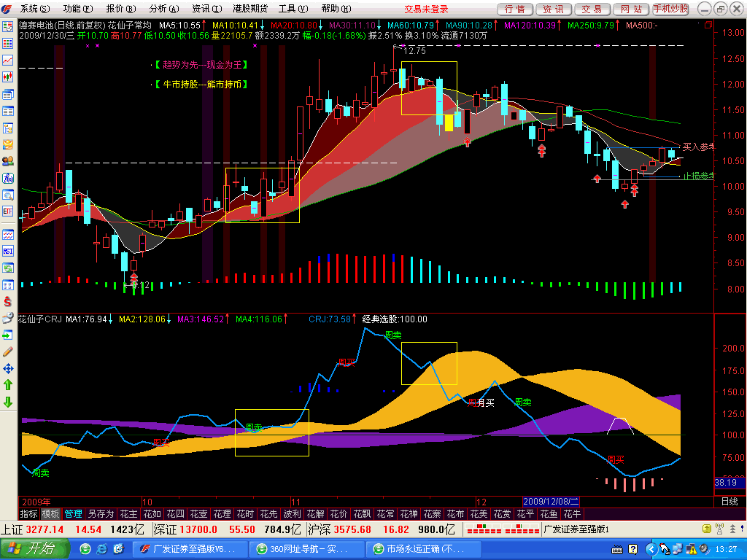Click the 360网址导航 taskbar item
The width and height of the screenshot is (747, 560).
[x=307, y=549]
